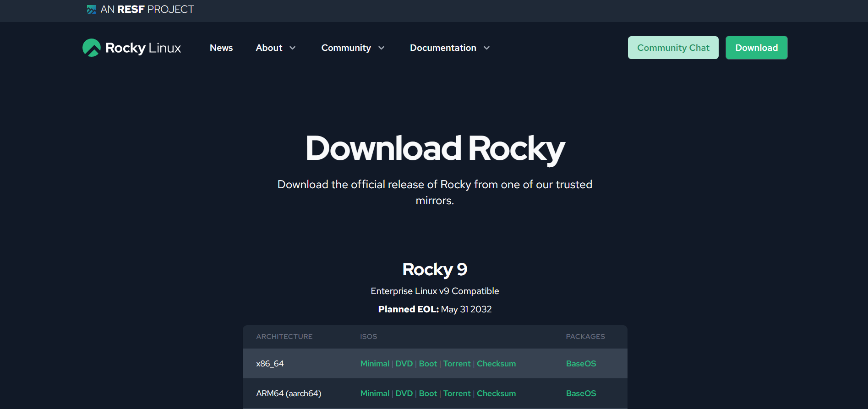Click the ARCHITECTURE column header
The image size is (868, 409).
click(284, 337)
